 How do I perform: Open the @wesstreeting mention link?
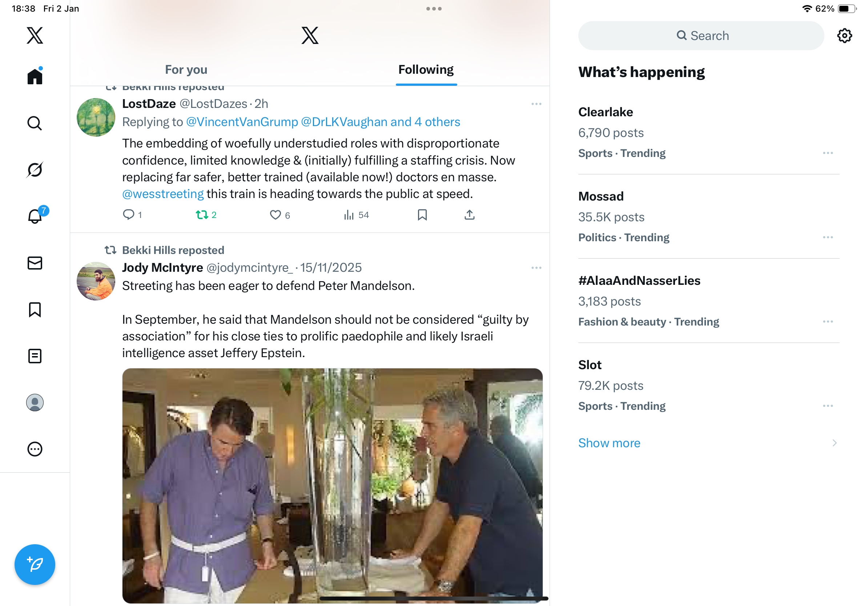click(x=163, y=194)
